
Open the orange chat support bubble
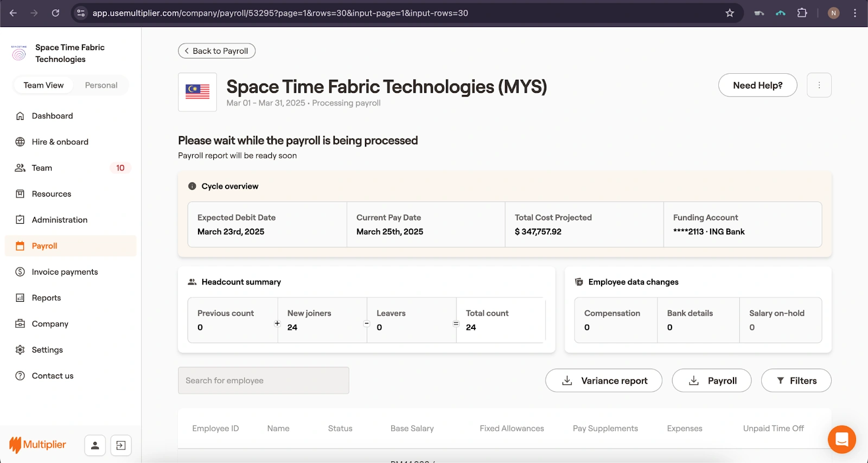[x=842, y=440]
